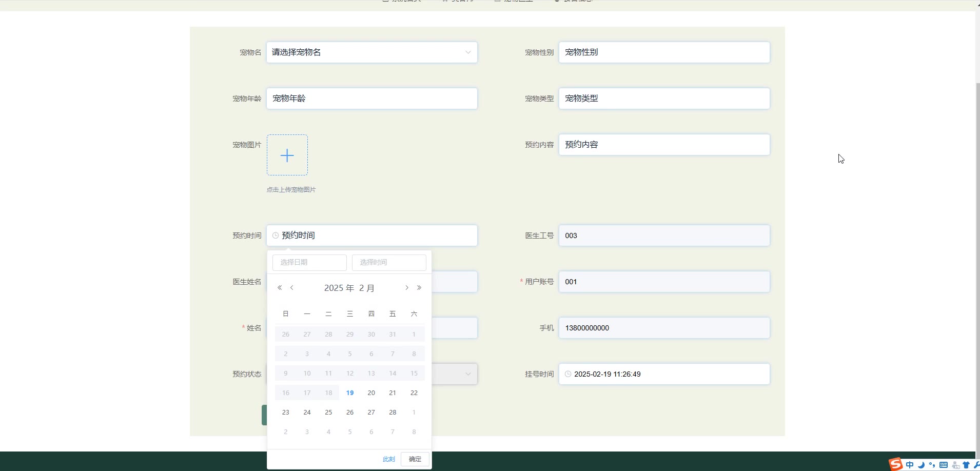Viewport: 980px width, 471px height.
Task: Click the plus icon to upload pet image
Action: 287,155
